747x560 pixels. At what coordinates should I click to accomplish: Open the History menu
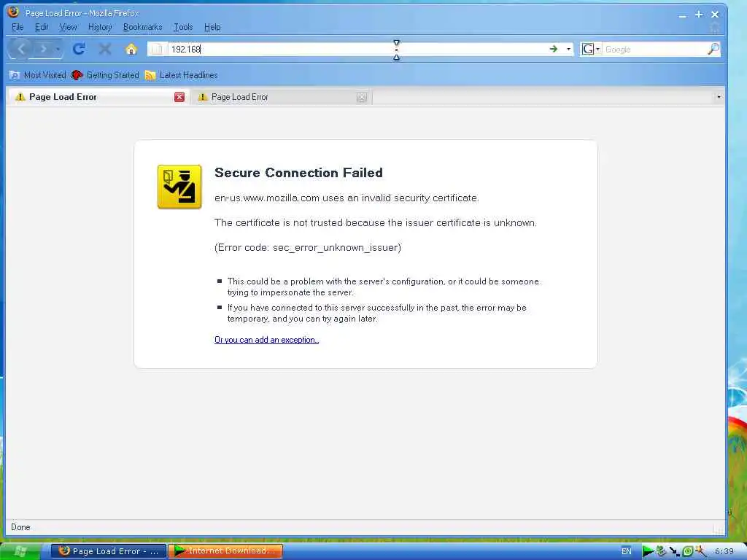click(x=100, y=27)
